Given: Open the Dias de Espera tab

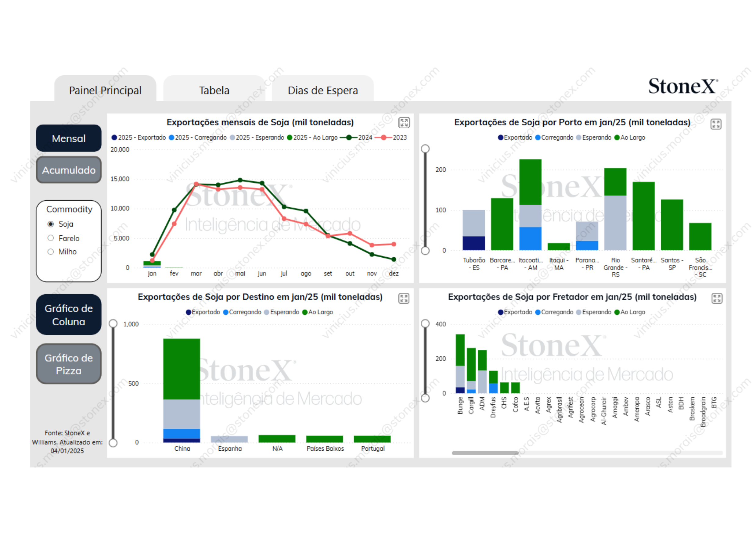Looking at the screenshot, I should [x=323, y=90].
